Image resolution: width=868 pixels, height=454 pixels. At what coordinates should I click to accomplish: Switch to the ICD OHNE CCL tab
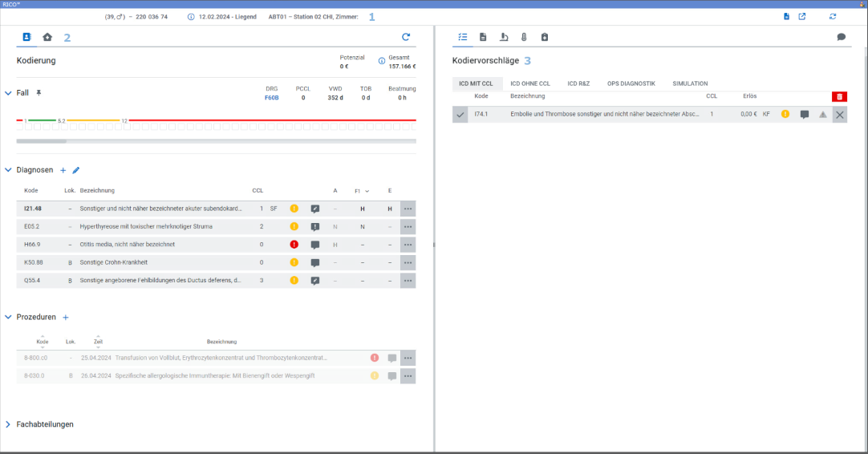click(x=530, y=83)
